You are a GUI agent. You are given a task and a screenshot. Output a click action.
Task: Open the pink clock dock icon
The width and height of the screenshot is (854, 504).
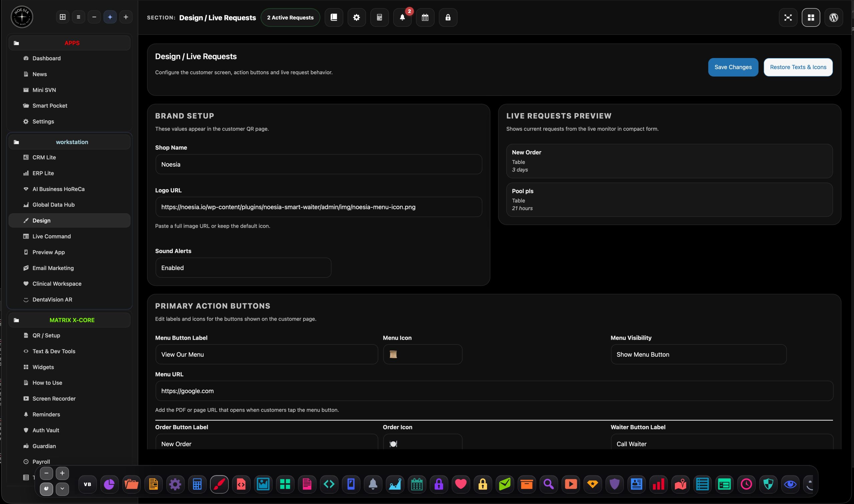point(746,484)
